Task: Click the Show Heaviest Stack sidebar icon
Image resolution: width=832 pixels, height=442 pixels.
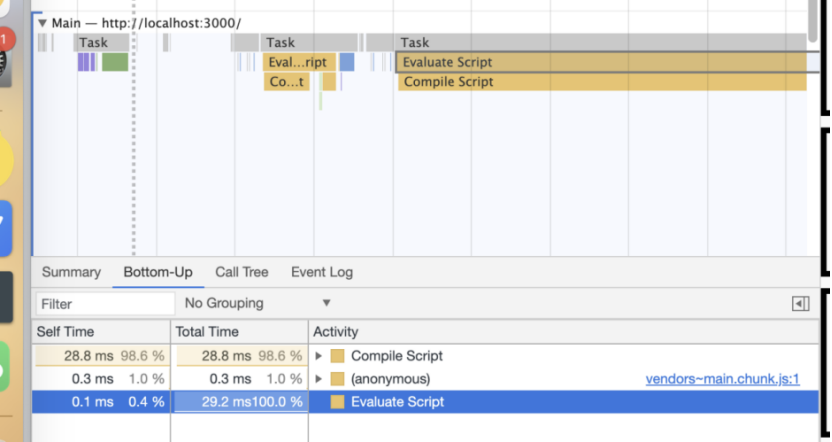Action: (800, 304)
